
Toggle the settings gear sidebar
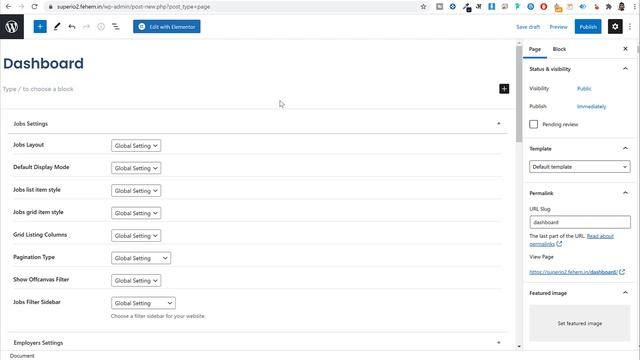615,27
